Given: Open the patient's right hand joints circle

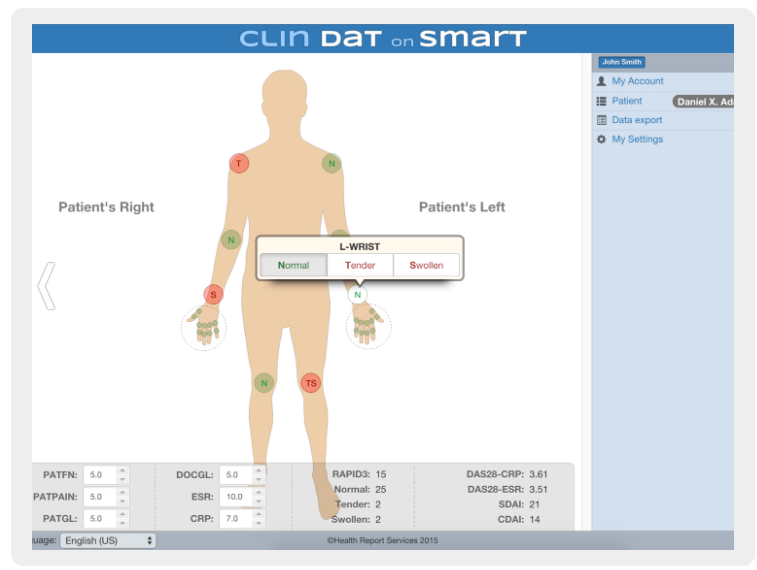Looking at the screenshot, I should [204, 327].
